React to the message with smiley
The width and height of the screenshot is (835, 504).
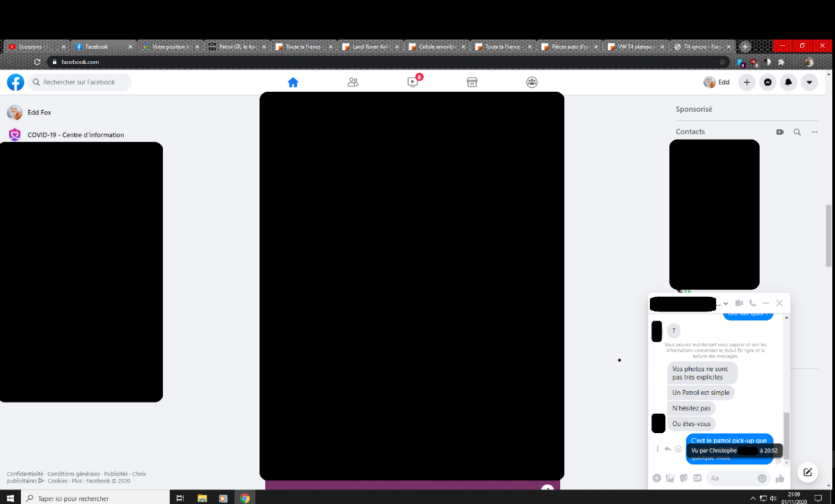coord(678,449)
